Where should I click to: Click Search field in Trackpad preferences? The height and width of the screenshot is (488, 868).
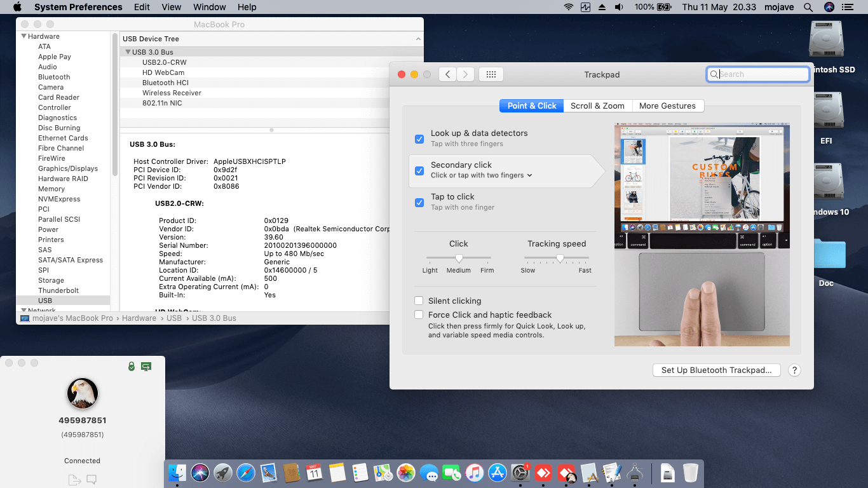757,74
